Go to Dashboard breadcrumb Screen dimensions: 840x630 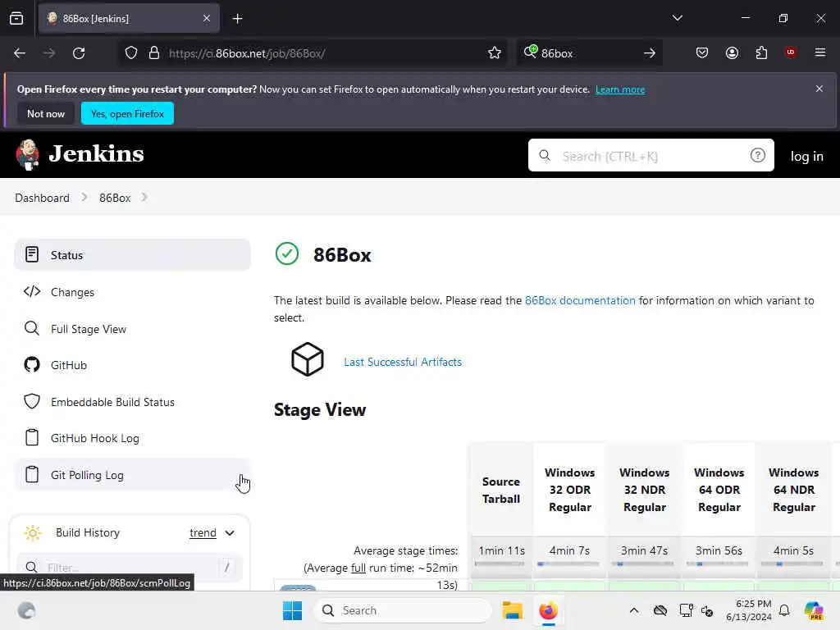43,198
